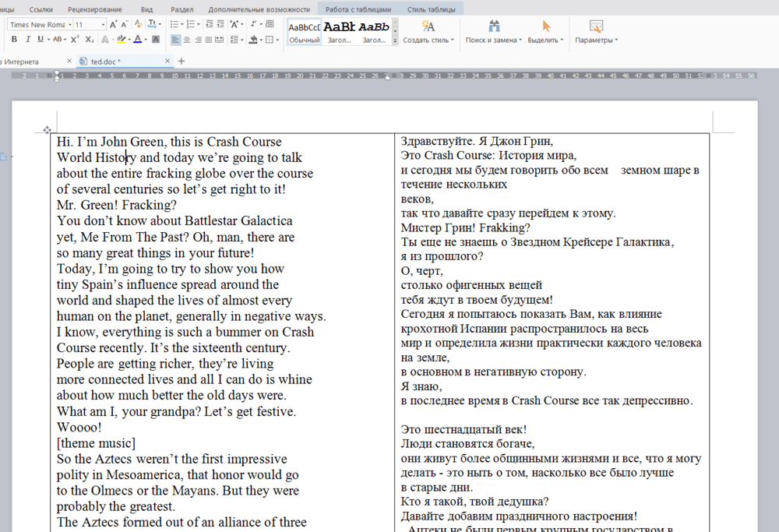Close the Интернета document tab
This screenshot has height=532, width=779.
pyautogui.click(x=69, y=61)
